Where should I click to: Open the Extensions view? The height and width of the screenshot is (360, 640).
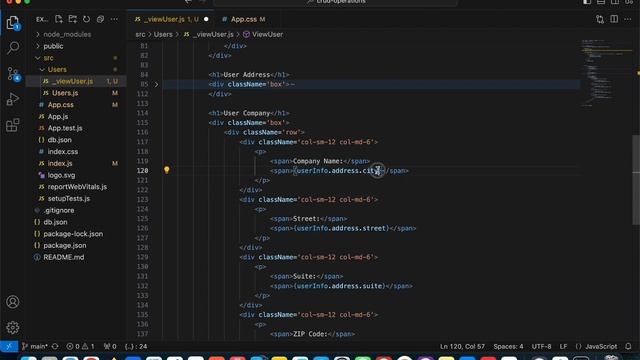point(13,125)
